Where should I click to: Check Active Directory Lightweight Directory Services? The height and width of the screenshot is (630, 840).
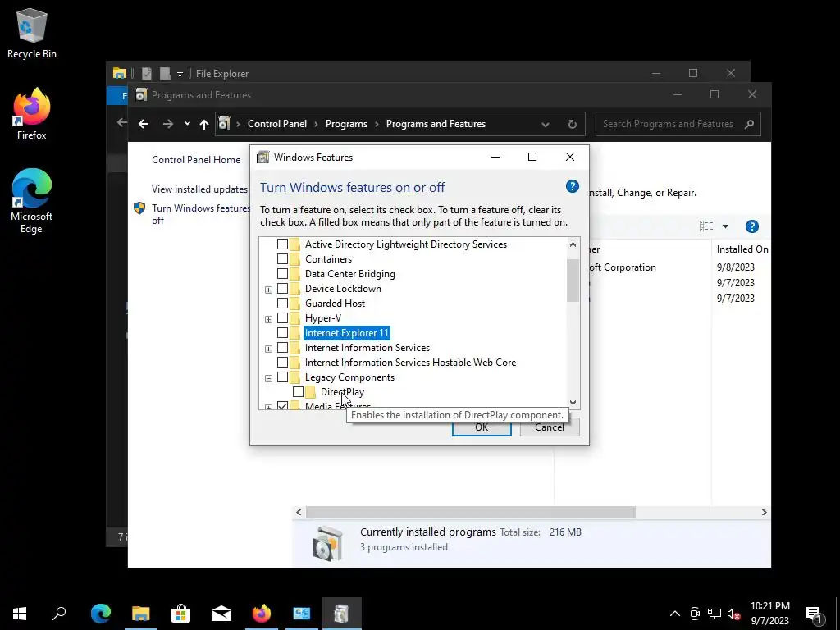click(x=282, y=244)
